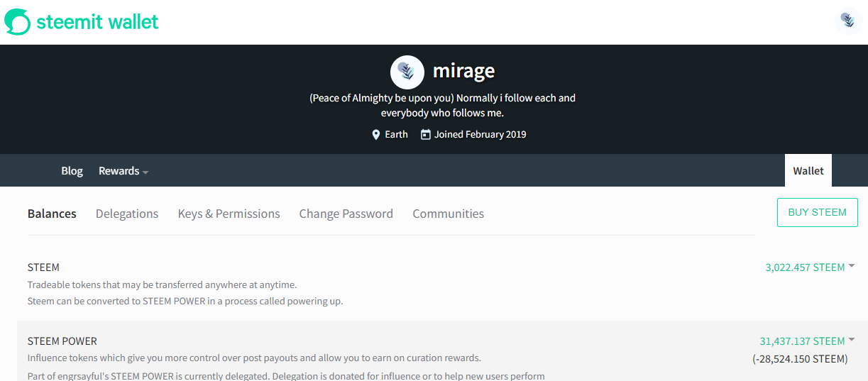868x381 pixels.
Task: Click the STEEM POWER section heading
Action: click(62, 341)
